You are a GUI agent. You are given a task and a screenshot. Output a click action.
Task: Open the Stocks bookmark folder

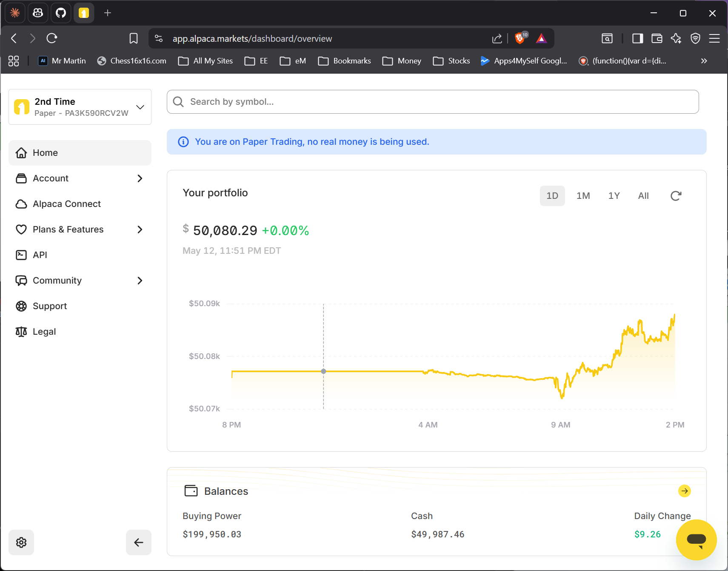[451, 61]
